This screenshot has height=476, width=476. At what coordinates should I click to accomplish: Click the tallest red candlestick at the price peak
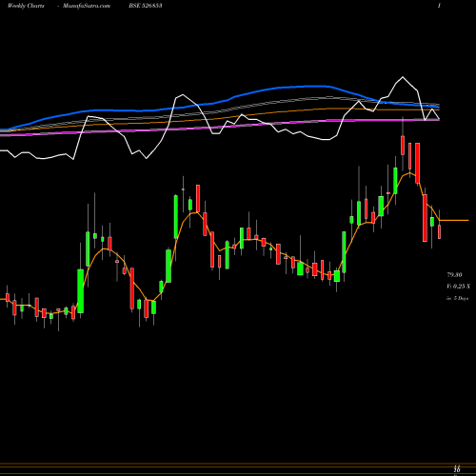point(417,163)
